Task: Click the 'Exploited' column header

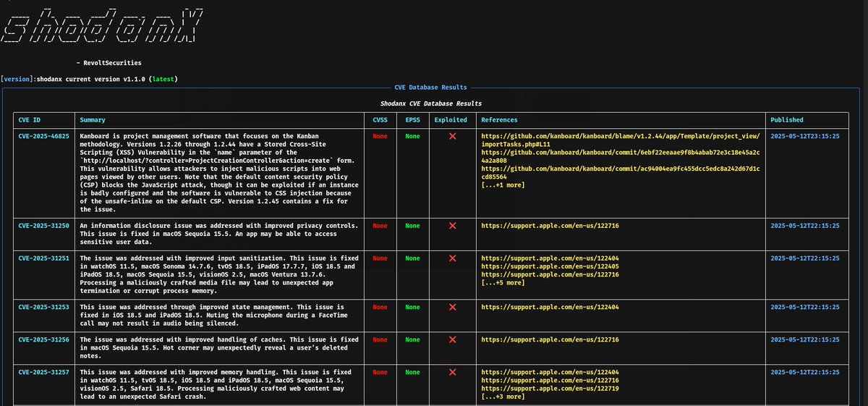Action: point(451,120)
